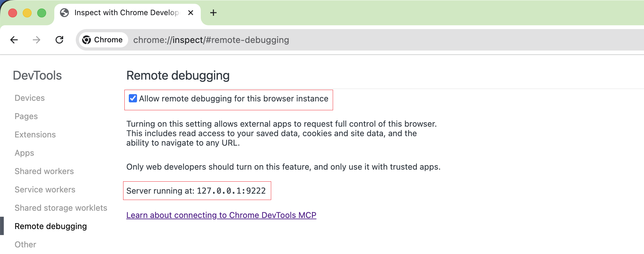The width and height of the screenshot is (644, 254).
Task: Select Extensions in the sidebar
Action: pyautogui.click(x=35, y=135)
